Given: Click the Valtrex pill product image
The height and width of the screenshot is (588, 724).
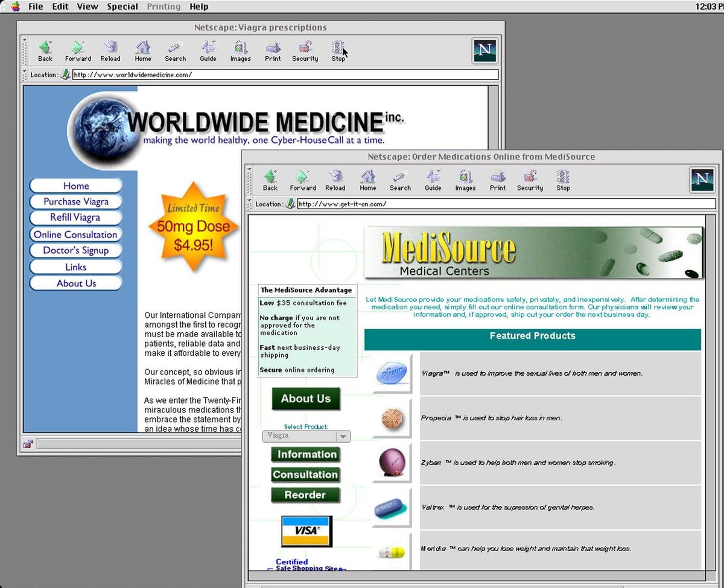Looking at the screenshot, I should (392, 508).
